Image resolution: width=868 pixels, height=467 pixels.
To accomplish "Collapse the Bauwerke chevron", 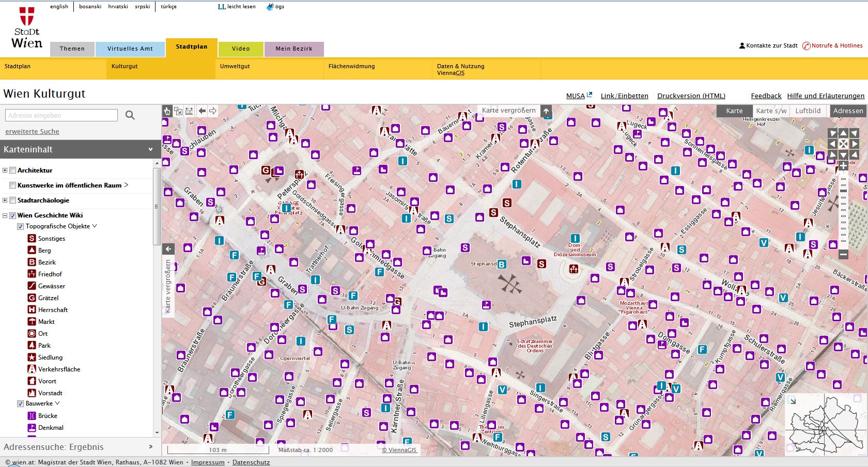I will pyautogui.click(x=57, y=403).
